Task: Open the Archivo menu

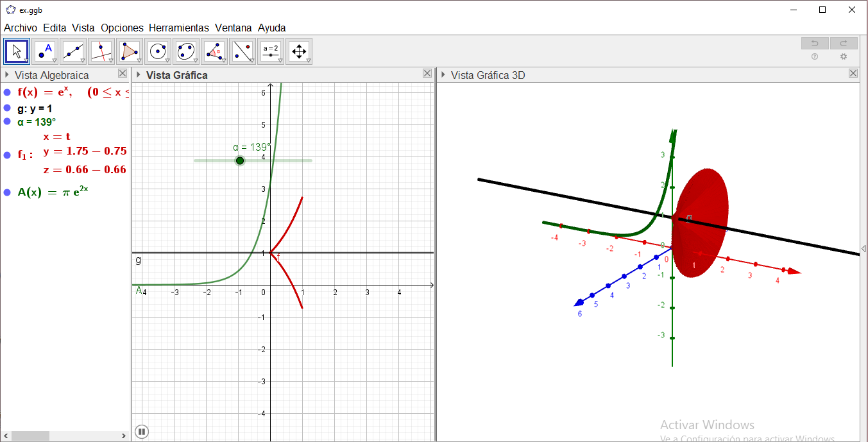Action: [20, 28]
